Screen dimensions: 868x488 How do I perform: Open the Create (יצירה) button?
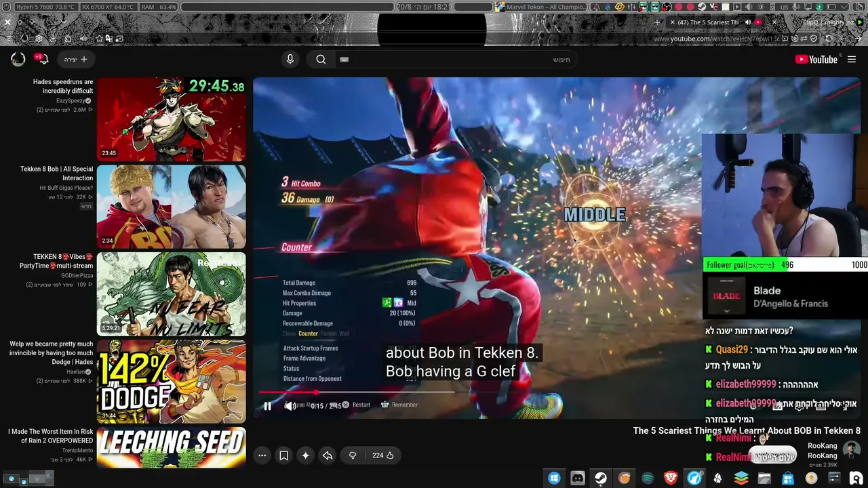tap(76, 60)
